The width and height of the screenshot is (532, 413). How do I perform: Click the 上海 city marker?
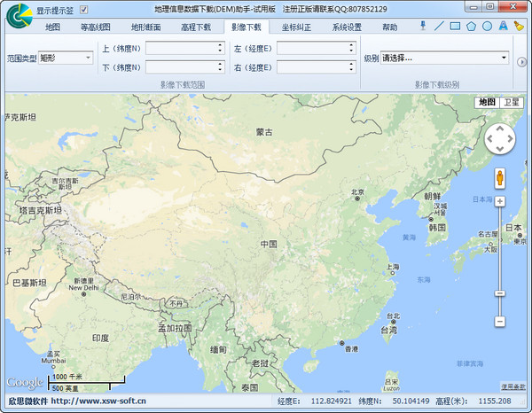pos(393,273)
